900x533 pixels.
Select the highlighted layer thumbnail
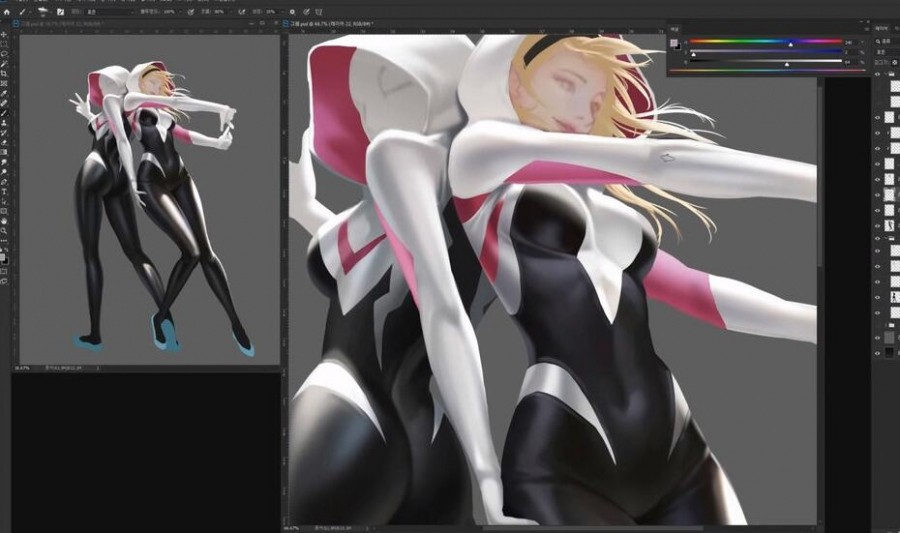889,195
